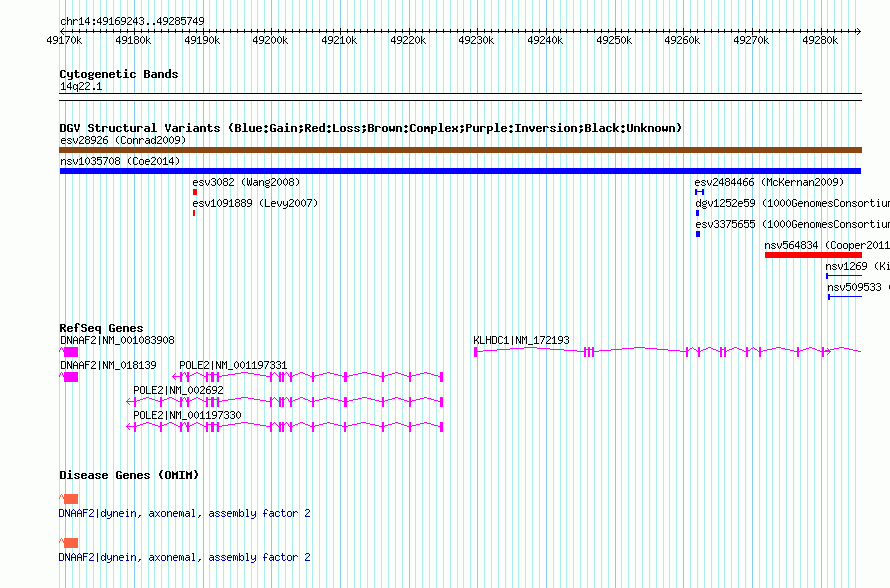
Task: Click the 49240k ruler tick label
Action: coord(545,40)
